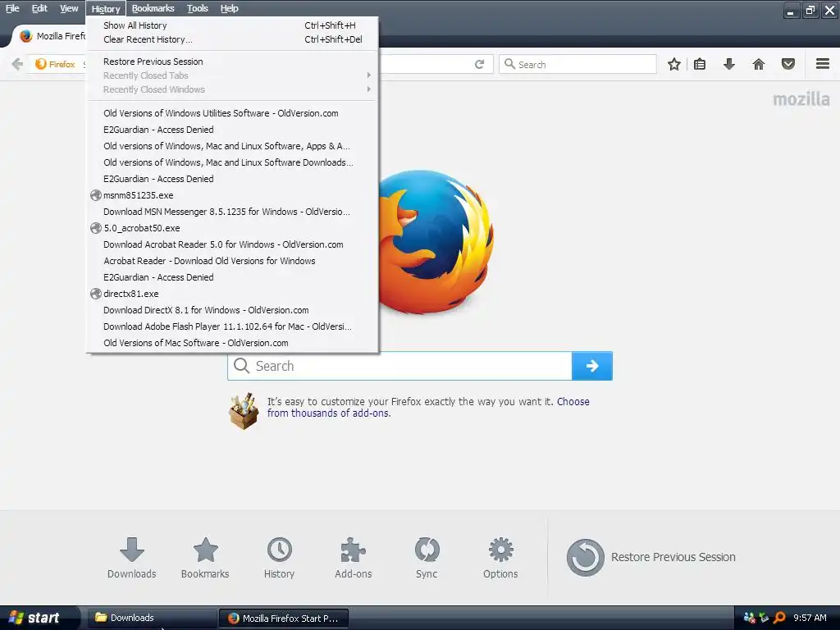Click the people tray icon in the taskbar
This screenshot has width=840, height=630.
[x=750, y=618]
